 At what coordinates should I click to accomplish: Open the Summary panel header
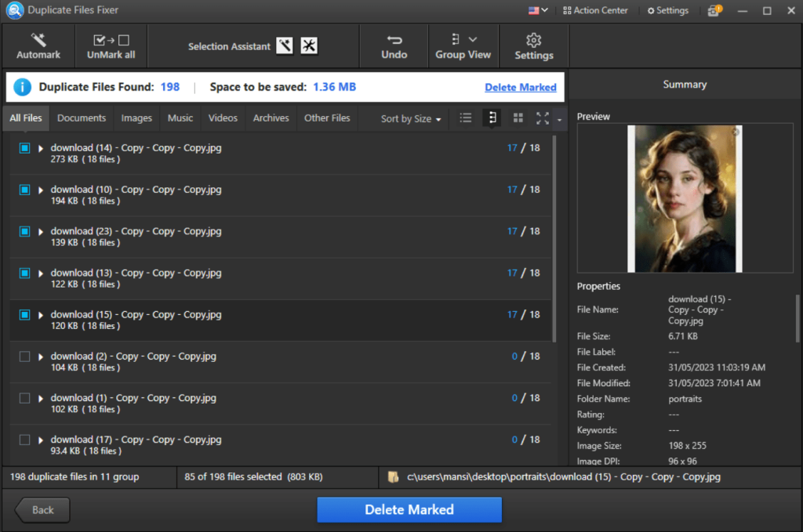pyautogui.click(x=685, y=85)
